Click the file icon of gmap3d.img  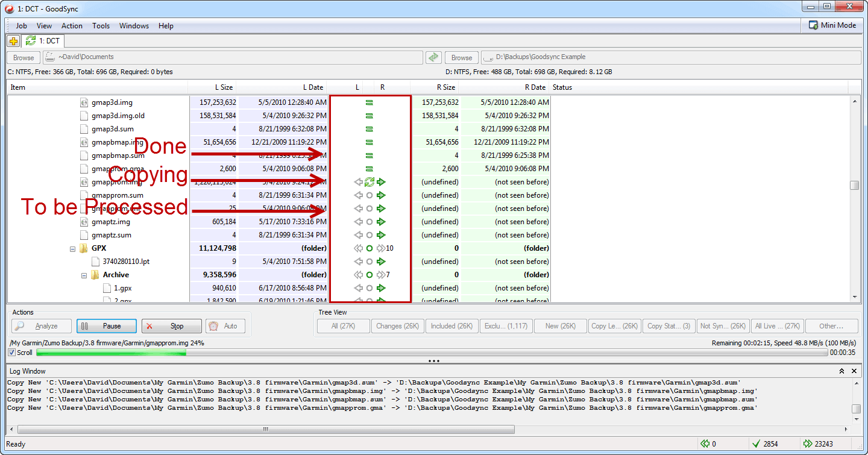[84, 102]
